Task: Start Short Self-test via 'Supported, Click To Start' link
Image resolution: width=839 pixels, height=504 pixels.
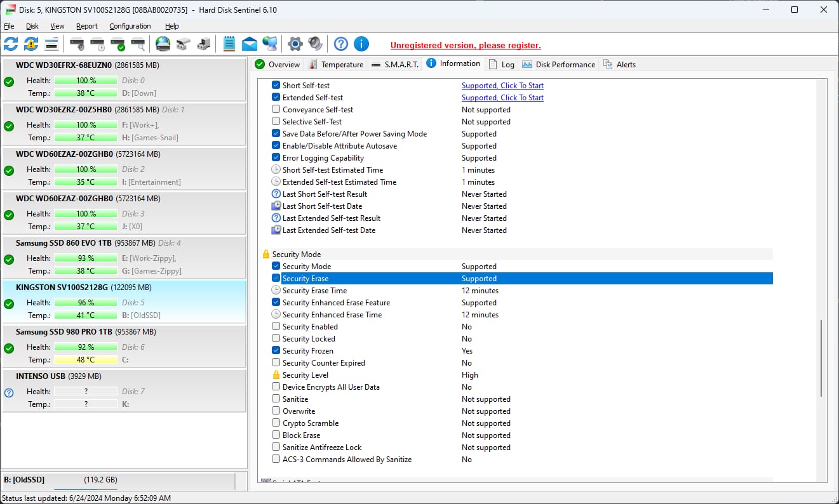Action: pyautogui.click(x=502, y=86)
